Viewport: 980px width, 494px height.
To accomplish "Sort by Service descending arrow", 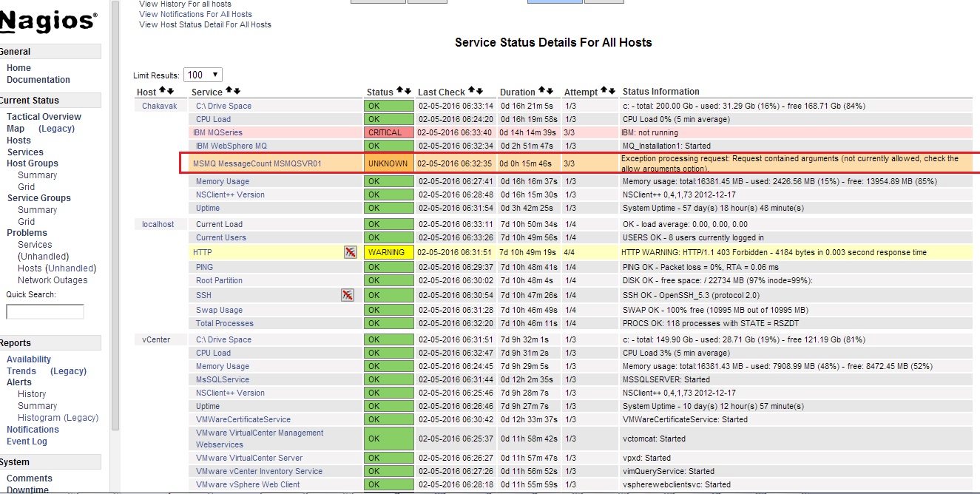I will pyautogui.click(x=237, y=91).
